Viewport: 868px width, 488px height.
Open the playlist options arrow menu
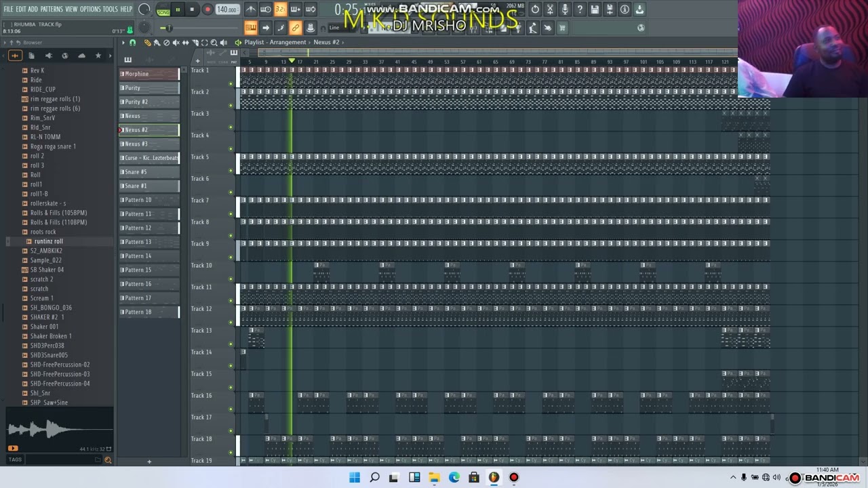(x=123, y=43)
